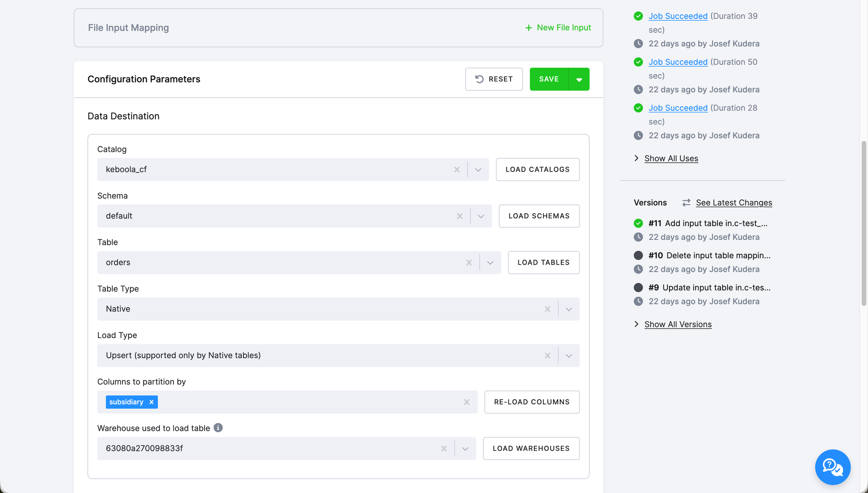868x493 pixels.
Task: Open the support chat bubble icon
Action: (x=832, y=467)
